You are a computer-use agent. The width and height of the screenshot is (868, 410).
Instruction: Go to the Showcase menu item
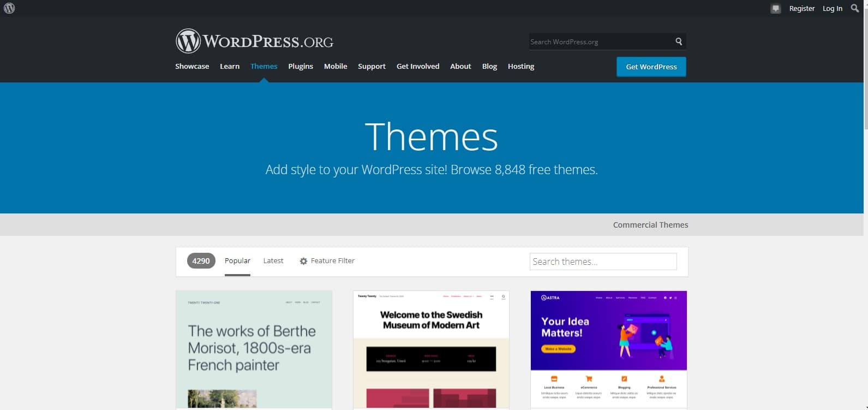[192, 66]
